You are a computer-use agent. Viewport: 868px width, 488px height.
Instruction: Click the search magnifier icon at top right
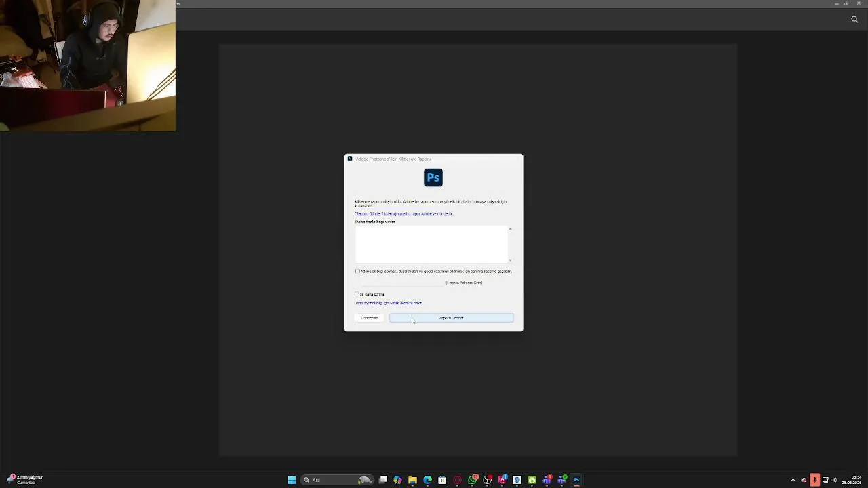(854, 19)
